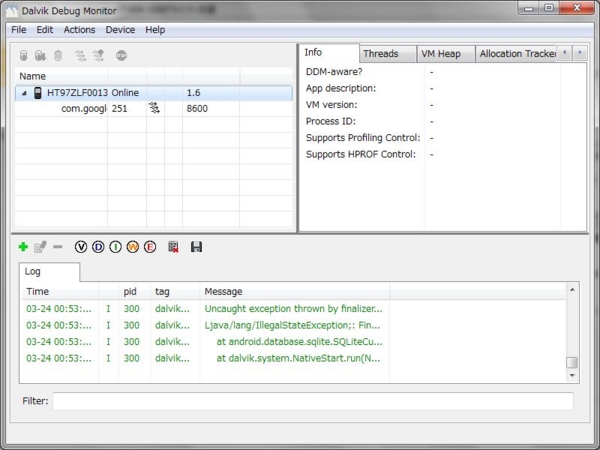Click the log scrollbar up arrow
The width and height of the screenshot is (600, 450).
point(572,290)
